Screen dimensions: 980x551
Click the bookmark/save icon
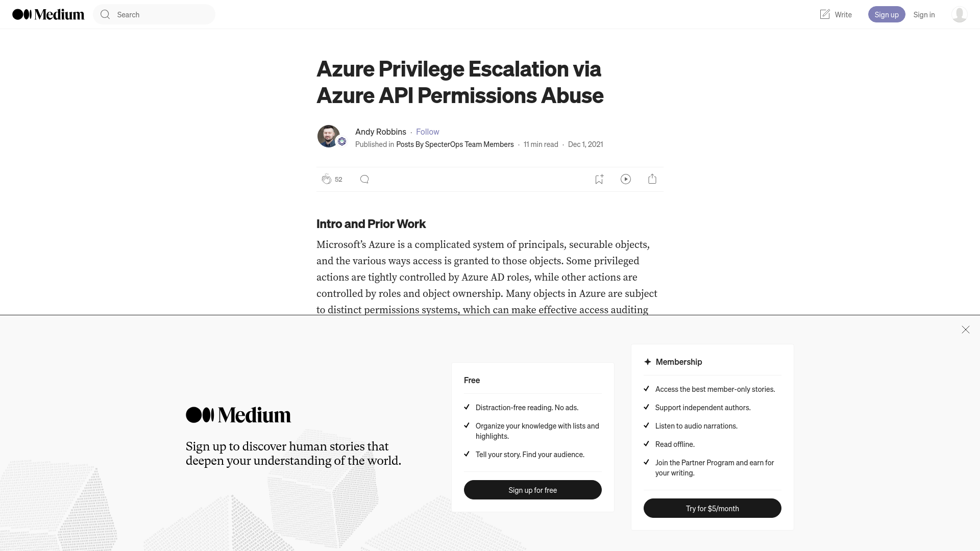(x=599, y=179)
